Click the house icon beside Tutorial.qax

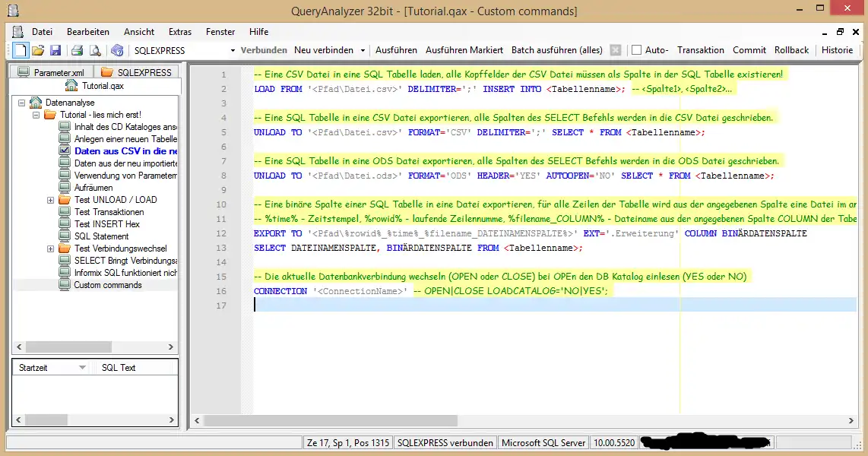71,85
